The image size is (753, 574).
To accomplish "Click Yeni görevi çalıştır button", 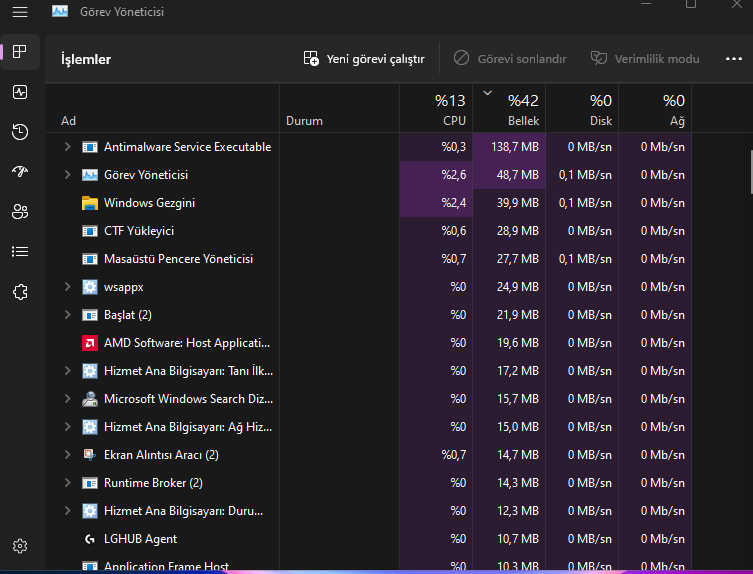I will tap(364, 59).
